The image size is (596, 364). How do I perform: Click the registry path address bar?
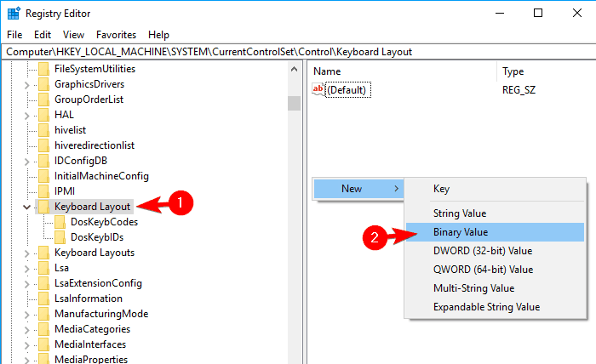298,52
